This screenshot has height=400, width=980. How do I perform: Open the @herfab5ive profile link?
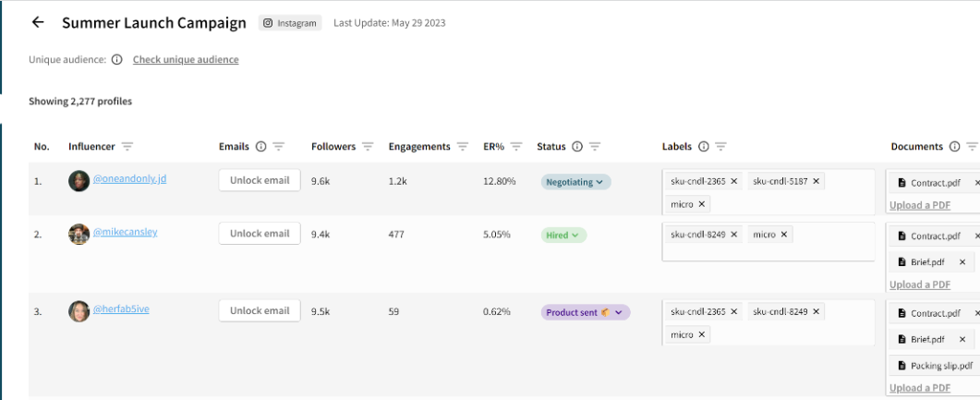click(x=121, y=309)
